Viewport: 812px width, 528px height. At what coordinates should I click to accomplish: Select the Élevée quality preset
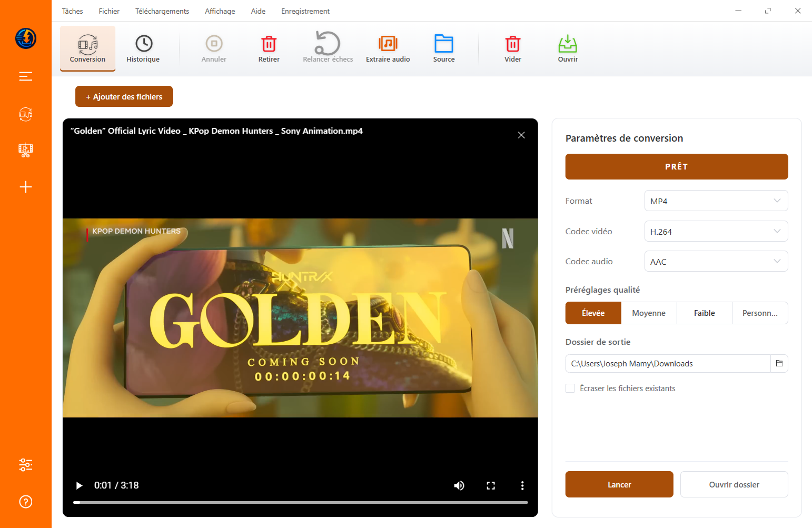coord(593,313)
